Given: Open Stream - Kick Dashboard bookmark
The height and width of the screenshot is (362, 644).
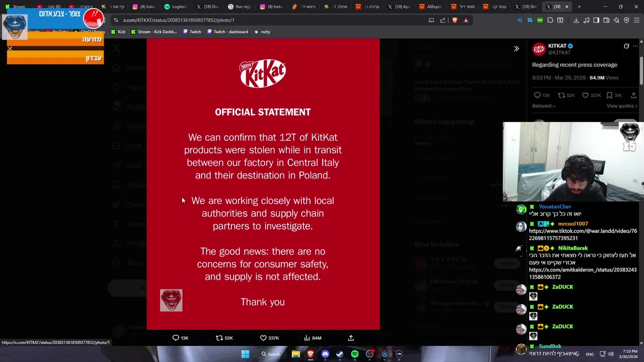Looking at the screenshot, I should [153, 32].
